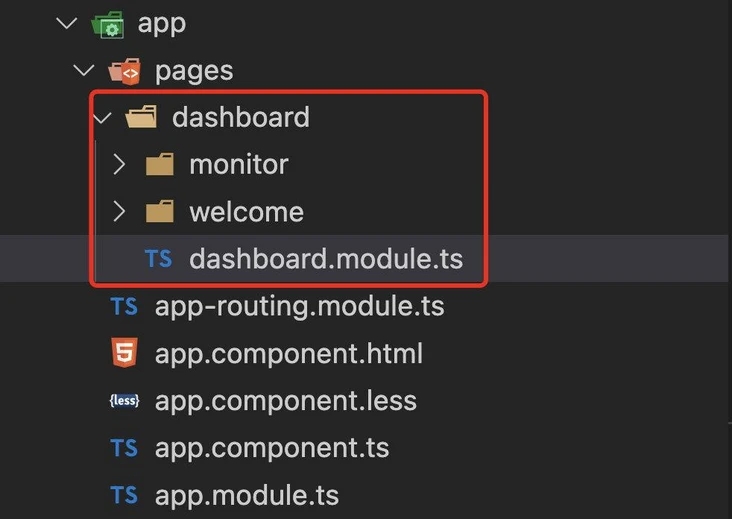Click the open dashboard folder icon
Image resolution: width=732 pixels, height=519 pixels.
142,118
